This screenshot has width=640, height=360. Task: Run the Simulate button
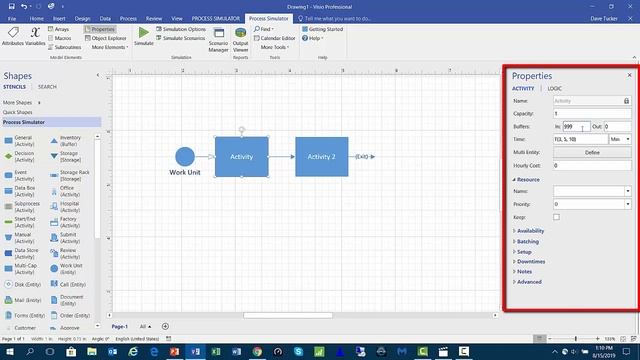pyautogui.click(x=144, y=36)
